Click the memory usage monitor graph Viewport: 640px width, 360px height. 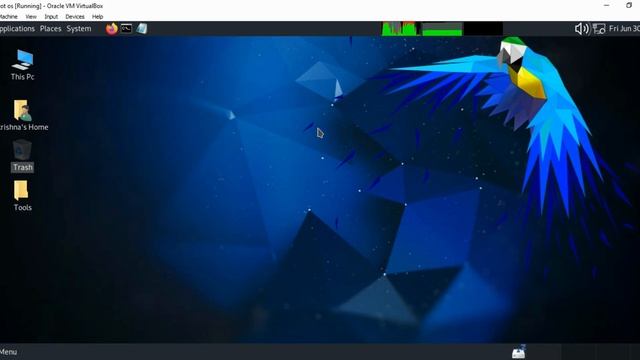[442, 29]
